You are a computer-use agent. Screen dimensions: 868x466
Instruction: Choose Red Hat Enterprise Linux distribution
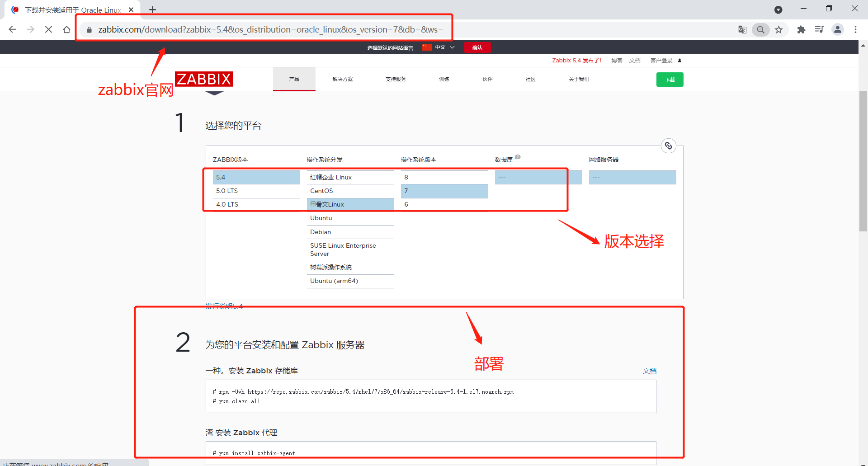[350, 177]
